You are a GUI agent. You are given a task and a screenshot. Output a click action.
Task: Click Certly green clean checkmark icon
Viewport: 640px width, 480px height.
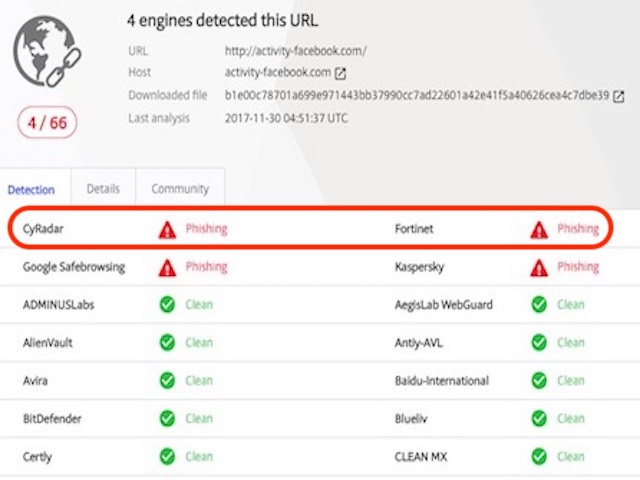point(167,456)
